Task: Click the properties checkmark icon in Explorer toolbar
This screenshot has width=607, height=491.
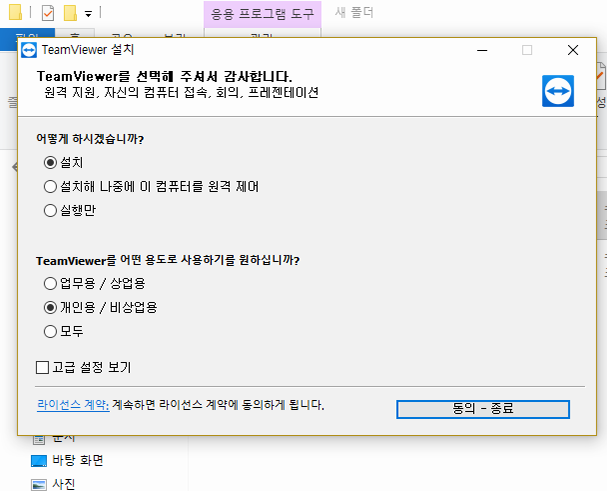Action: click(x=48, y=13)
